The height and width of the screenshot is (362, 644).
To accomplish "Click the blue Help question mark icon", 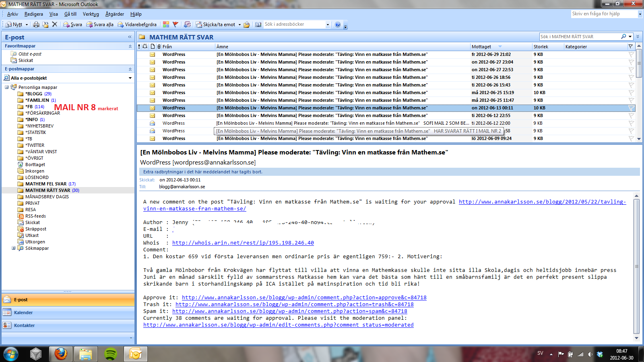I will coord(338,25).
